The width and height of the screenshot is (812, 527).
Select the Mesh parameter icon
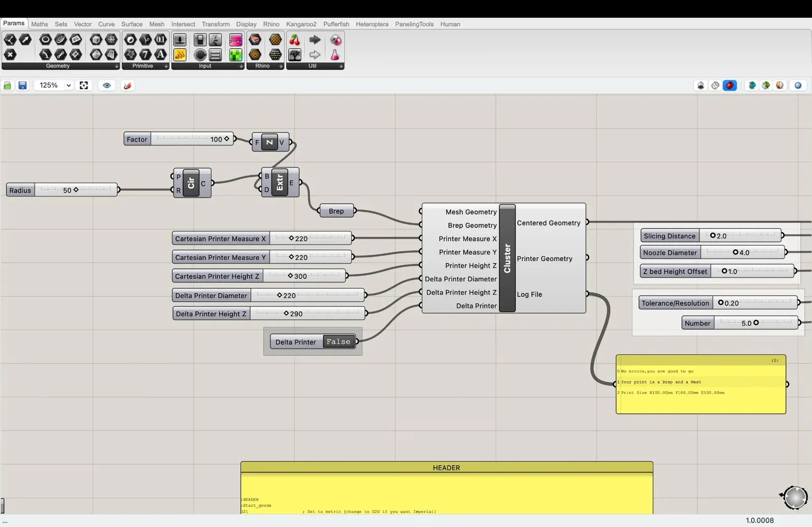[111, 40]
